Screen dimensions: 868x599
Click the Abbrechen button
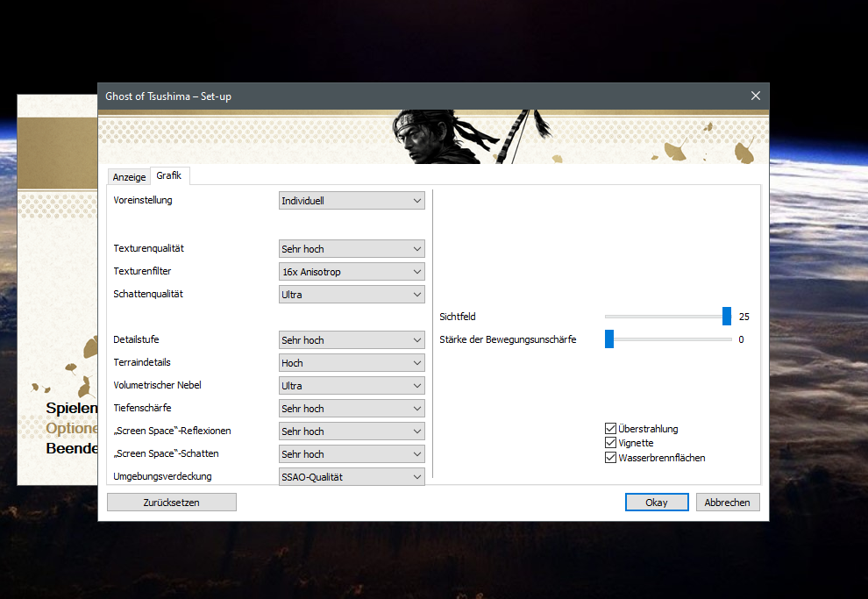pyautogui.click(x=728, y=503)
